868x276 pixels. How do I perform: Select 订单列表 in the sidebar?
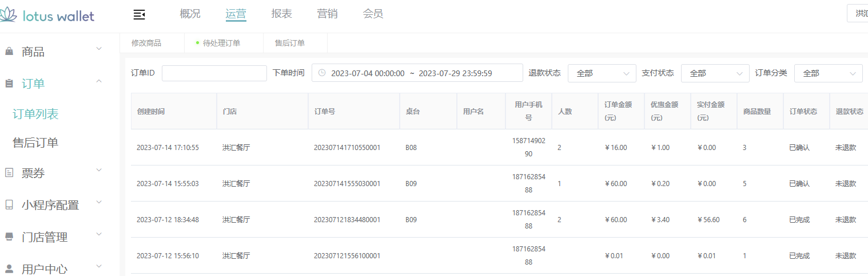[35, 115]
